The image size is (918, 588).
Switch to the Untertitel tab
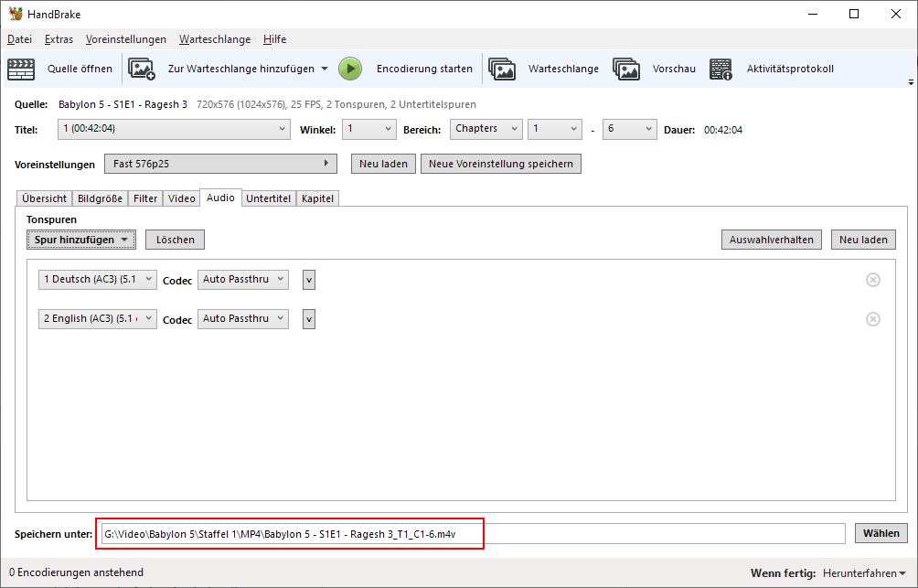coord(268,198)
